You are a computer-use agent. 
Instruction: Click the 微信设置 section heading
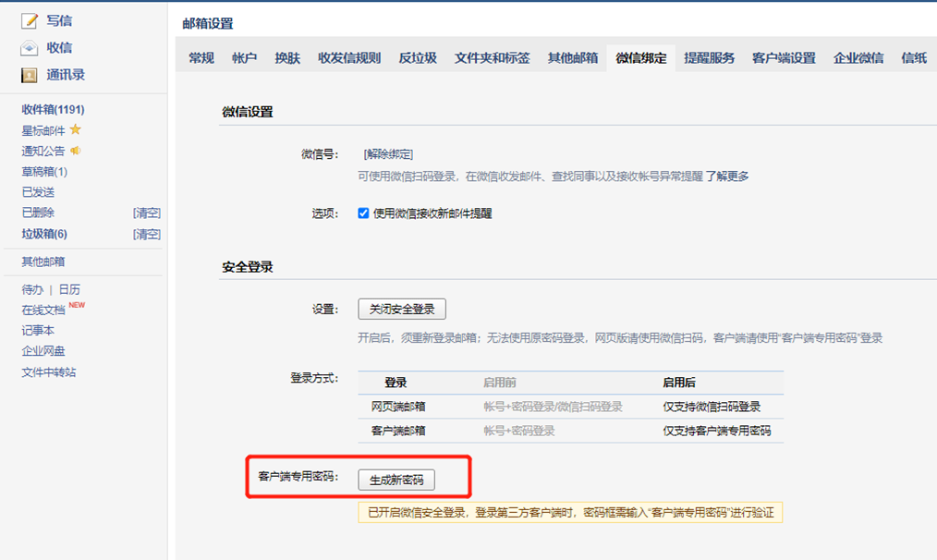coord(248,112)
